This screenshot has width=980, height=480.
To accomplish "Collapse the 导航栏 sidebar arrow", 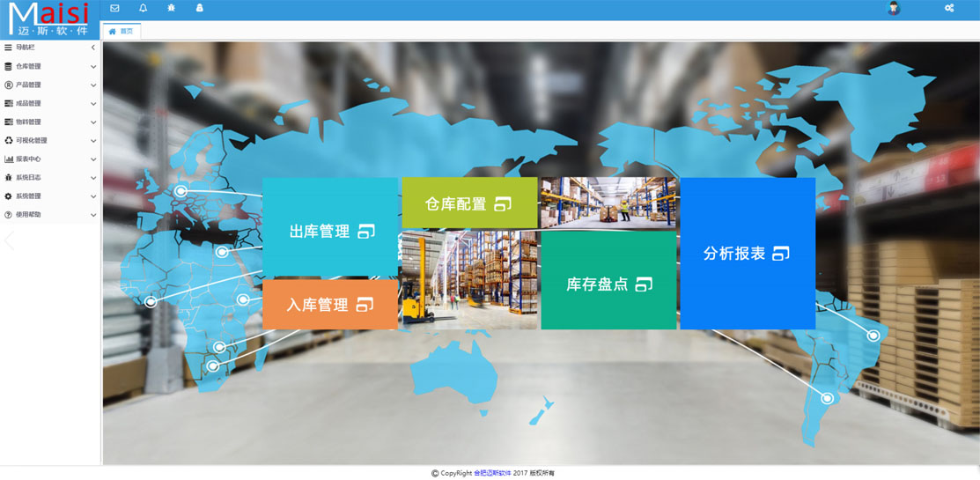I will click(92, 48).
